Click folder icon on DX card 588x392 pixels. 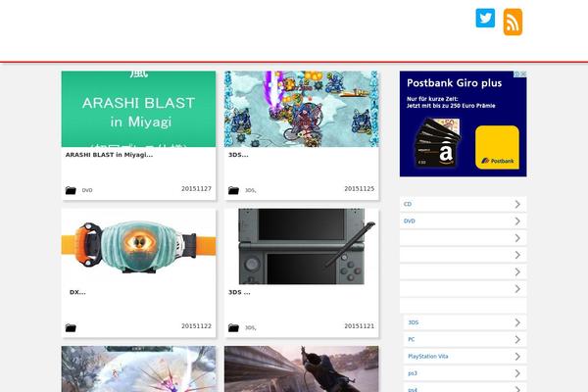(x=71, y=328)
